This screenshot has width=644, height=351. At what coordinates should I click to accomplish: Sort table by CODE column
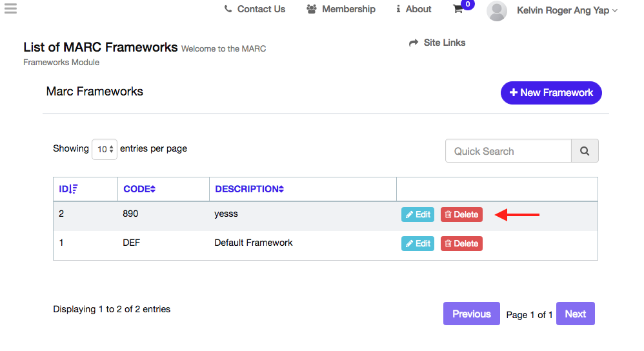click(x=139, y=189)
